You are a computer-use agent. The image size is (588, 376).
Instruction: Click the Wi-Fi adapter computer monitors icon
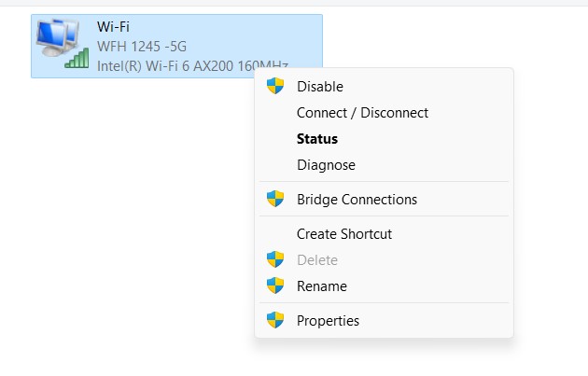click(57, 39)
